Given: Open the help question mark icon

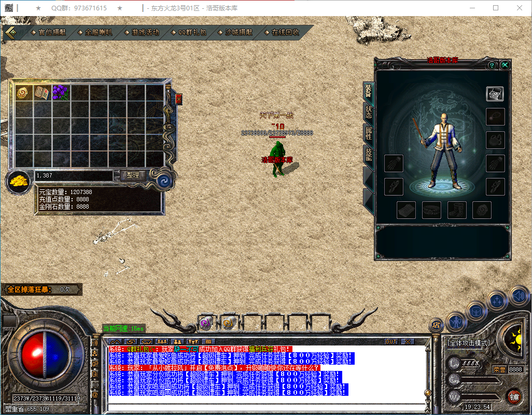Looking at the screenshot, I should point(492,65).
